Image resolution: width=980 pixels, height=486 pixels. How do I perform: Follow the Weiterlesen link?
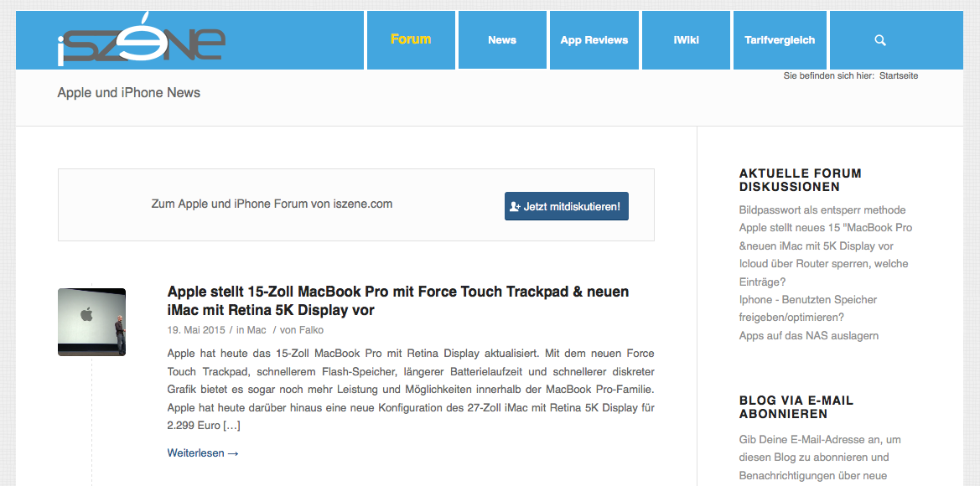pos(203,452)
